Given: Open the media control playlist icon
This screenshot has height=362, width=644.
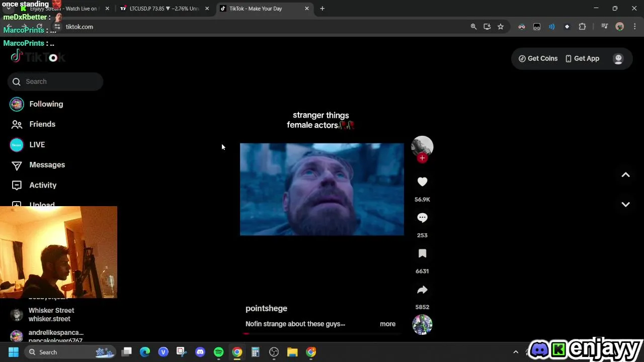Looking at the screenshot, I should click(x=605, y=27).
